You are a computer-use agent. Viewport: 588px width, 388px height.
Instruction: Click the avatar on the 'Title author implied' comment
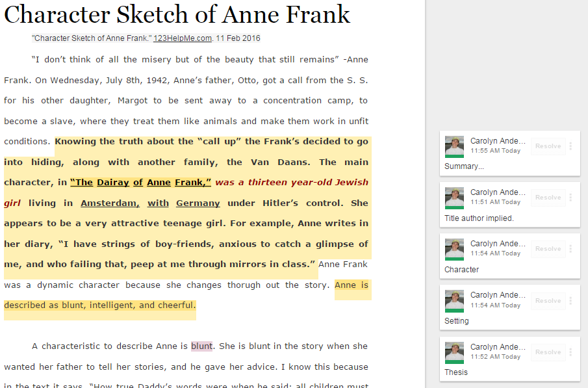[454, 198]
